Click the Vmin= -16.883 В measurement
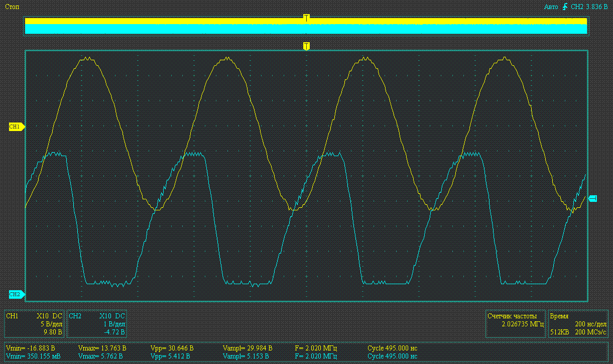This screenshot has width=613, height=364. (x=30, y=348)
